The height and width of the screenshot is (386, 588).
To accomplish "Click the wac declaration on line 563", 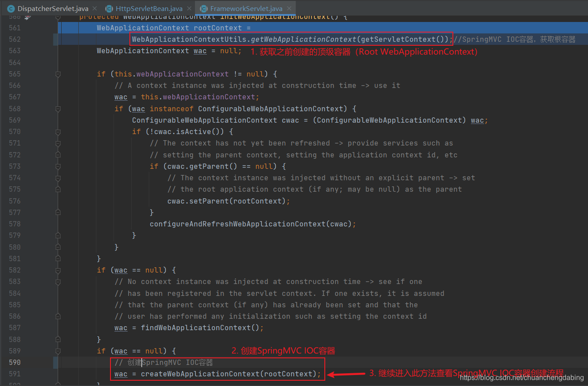I will point(200,51).
